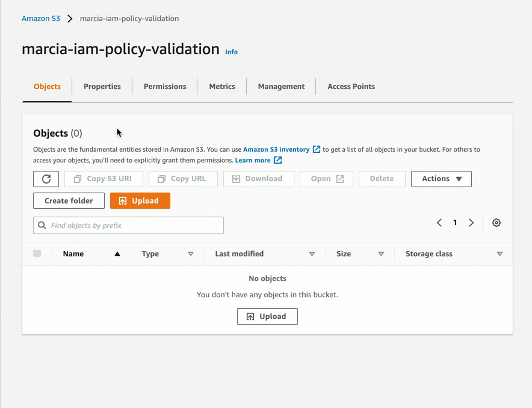Viewport: 532px width, 408px height.
Task: Go to previous page arrow
Action: tap(439, 223)
